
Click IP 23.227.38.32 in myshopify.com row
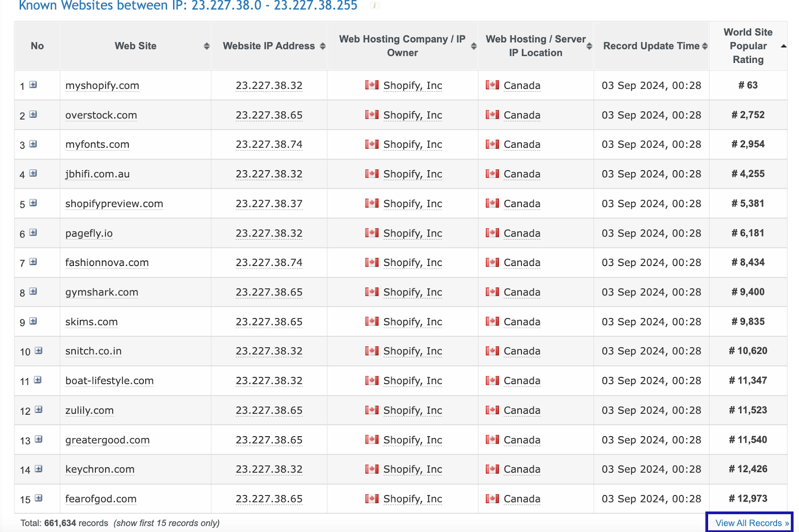pos(269,85)
